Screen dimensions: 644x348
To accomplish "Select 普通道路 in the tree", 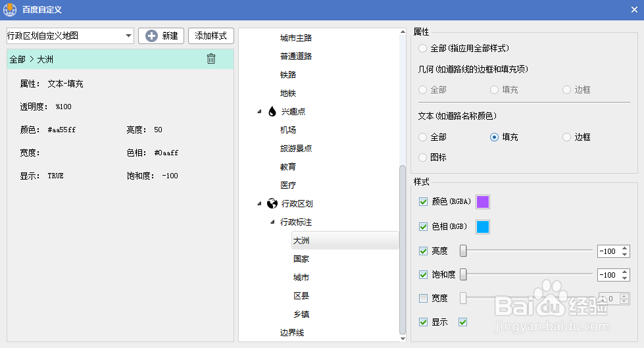I will tap(296, 57).
